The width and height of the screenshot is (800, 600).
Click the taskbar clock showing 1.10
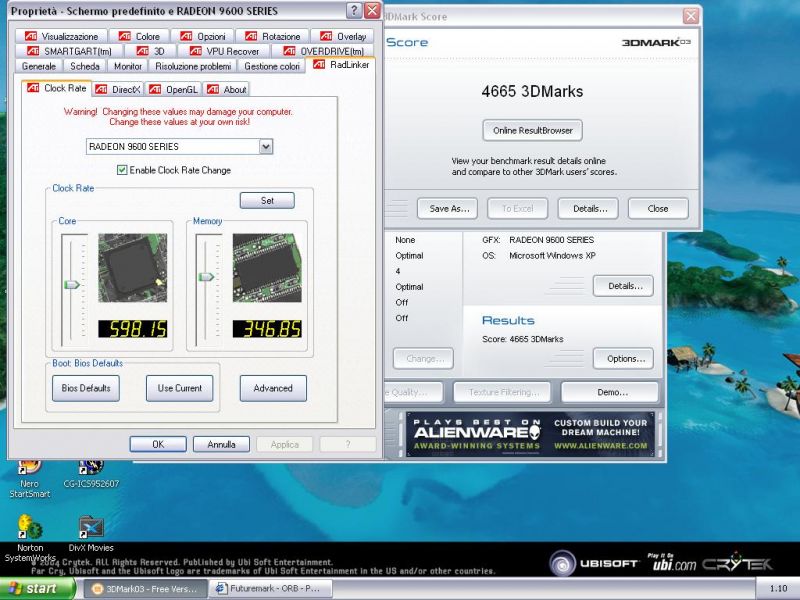point(778,589)
